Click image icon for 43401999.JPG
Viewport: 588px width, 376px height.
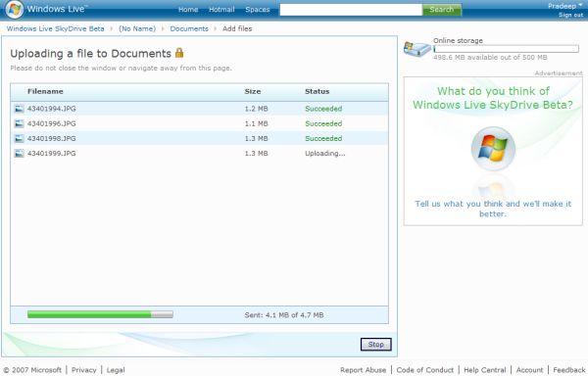point(20,154)
